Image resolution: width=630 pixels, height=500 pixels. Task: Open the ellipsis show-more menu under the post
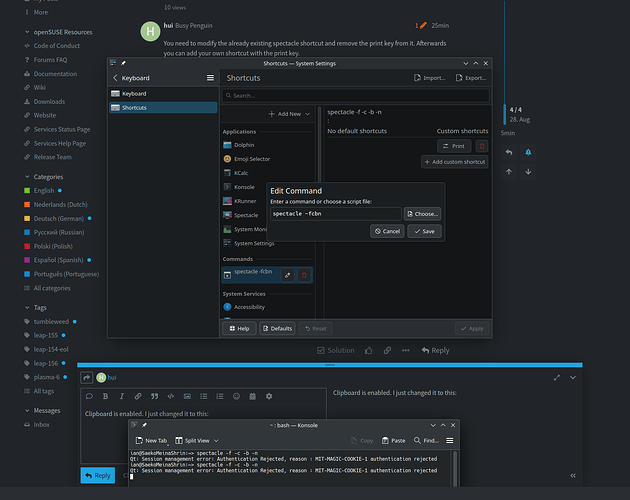[405, 350]
